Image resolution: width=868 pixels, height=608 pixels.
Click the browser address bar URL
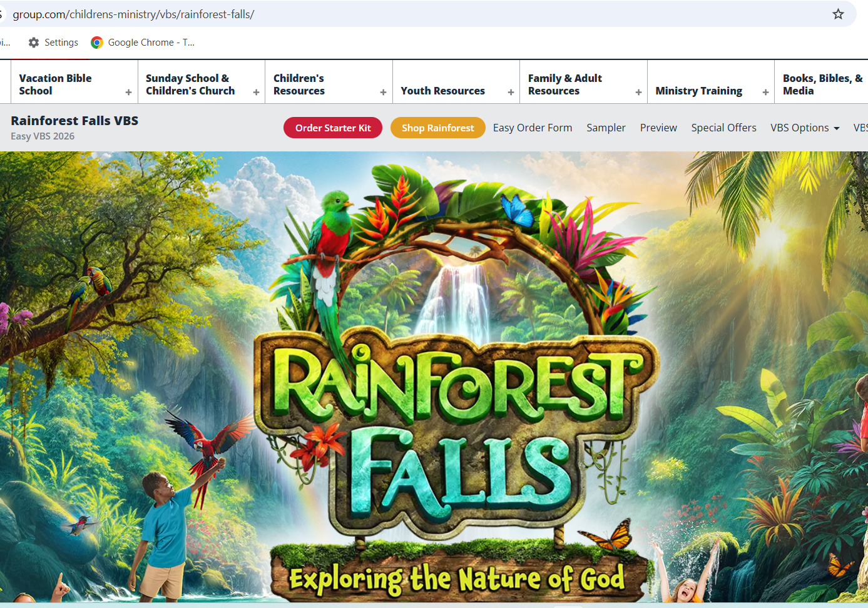(133, 14)
